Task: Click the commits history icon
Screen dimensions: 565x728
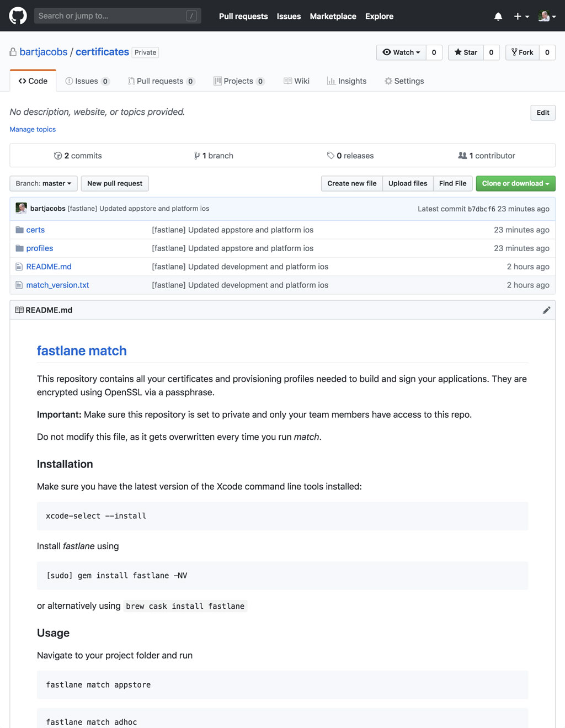Action: (x=58, y=155)
